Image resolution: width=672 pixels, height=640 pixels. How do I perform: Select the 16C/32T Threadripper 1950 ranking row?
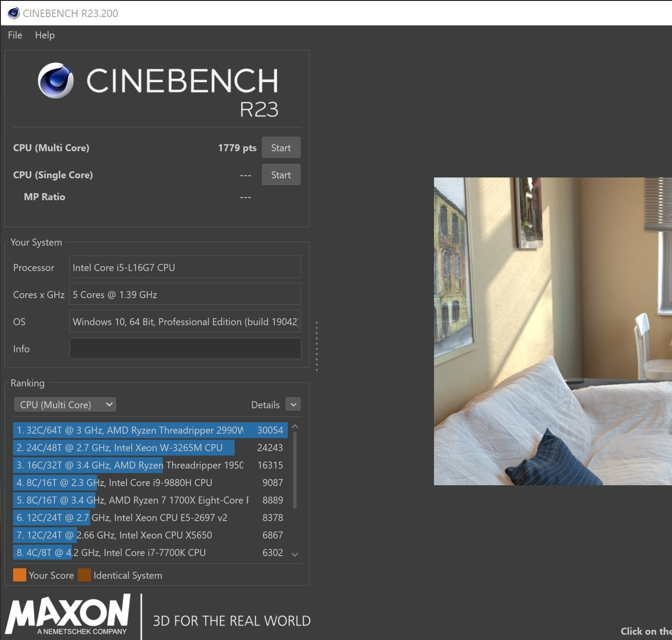click(x=150, y=465)
